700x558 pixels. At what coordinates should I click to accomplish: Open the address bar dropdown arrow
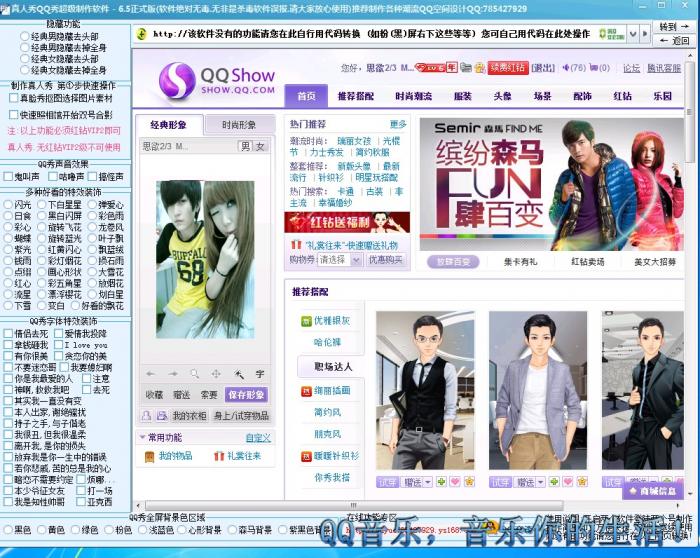coord(633,34)
